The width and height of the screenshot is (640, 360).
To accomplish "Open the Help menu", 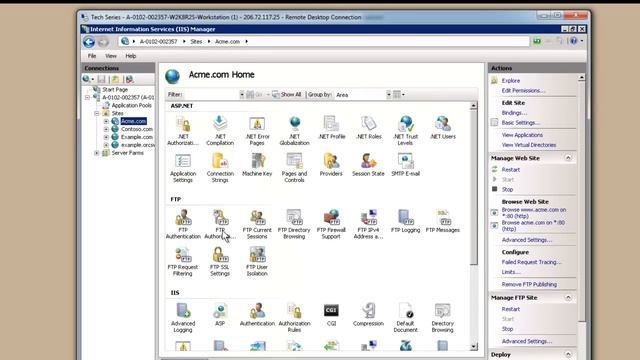I will coord(131,56).
